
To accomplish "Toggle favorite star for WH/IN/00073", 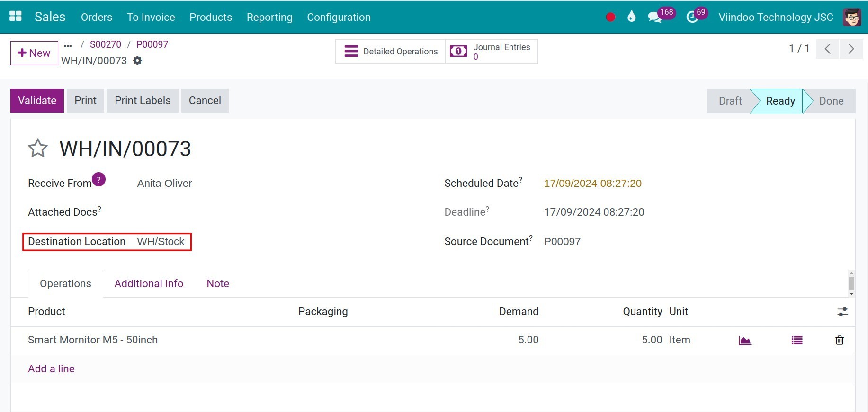I will coord(38,149).
